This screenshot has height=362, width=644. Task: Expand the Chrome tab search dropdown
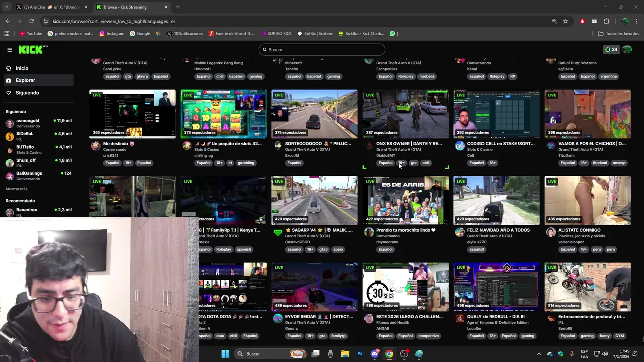pos(6,7)
